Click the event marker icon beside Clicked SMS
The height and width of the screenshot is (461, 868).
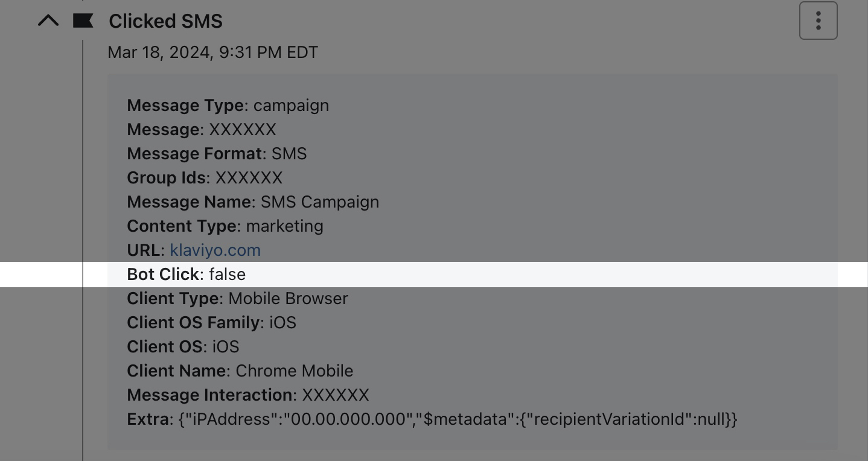[81, 20]
